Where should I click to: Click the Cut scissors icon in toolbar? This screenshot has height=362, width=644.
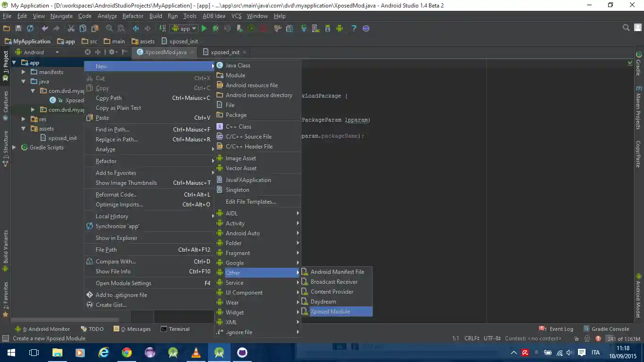click(71, 29)
